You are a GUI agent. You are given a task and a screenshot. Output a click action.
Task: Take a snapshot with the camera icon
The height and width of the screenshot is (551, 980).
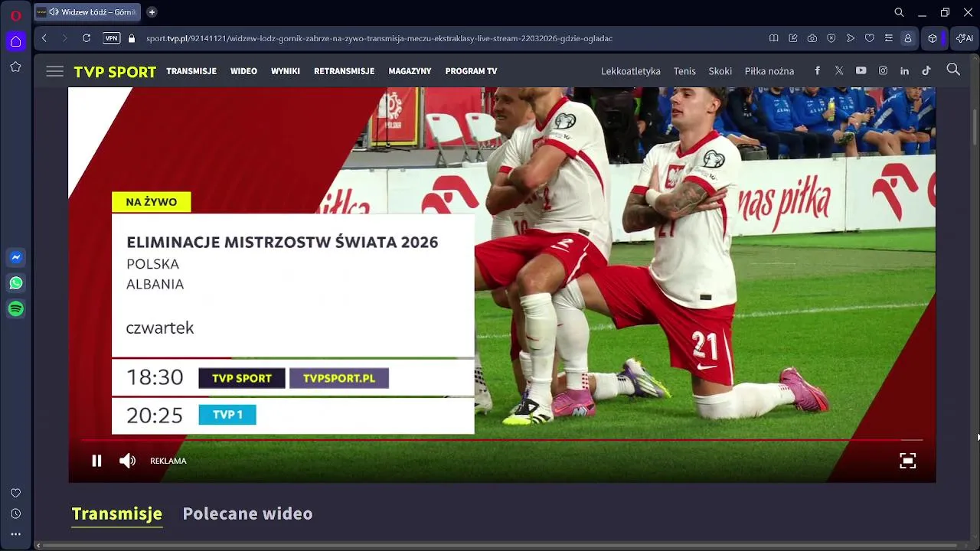coord(812,38)
